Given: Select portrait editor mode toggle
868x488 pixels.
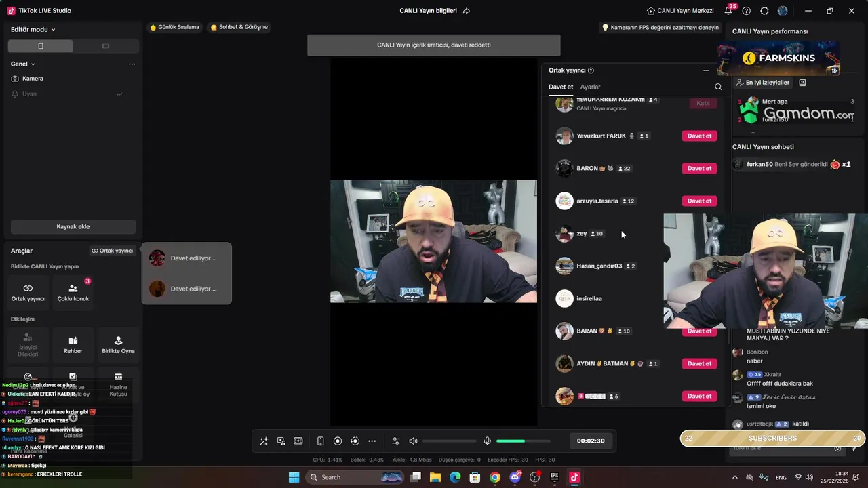Looking at the screenshot, I should [x=41, y=46].
